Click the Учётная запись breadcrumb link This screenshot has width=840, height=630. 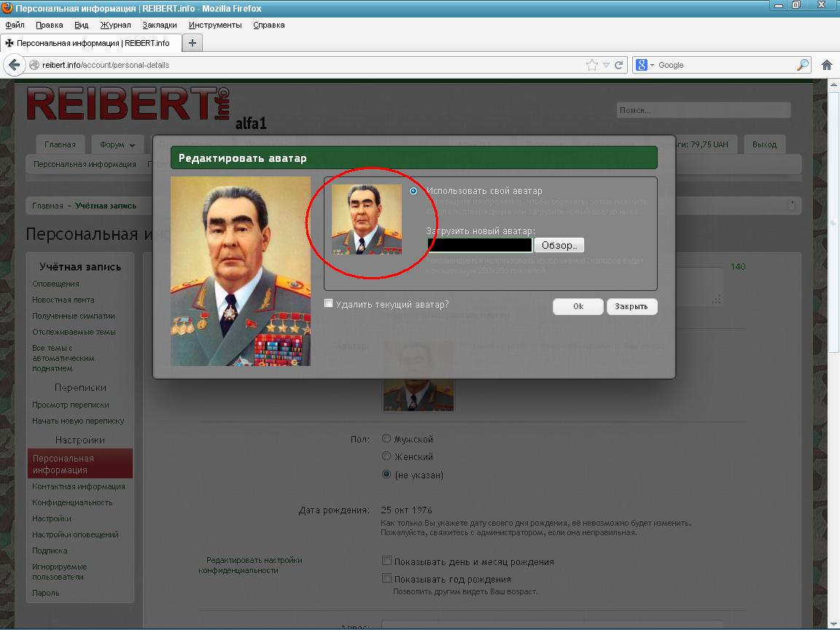coord(106,206)
